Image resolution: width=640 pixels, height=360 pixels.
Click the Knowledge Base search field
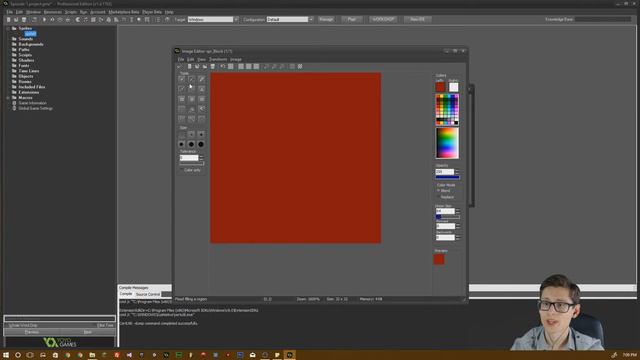tap(603, 19)
